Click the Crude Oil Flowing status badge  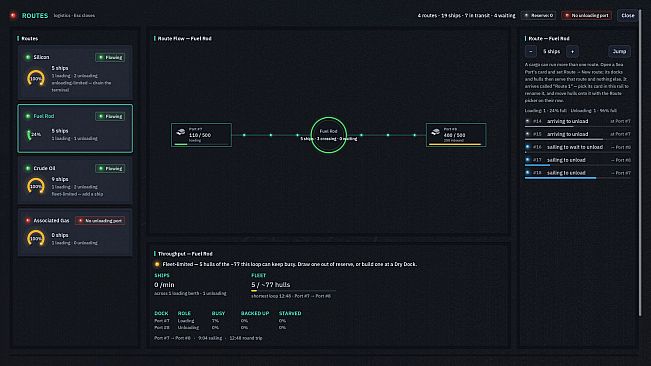coord(110,168)
